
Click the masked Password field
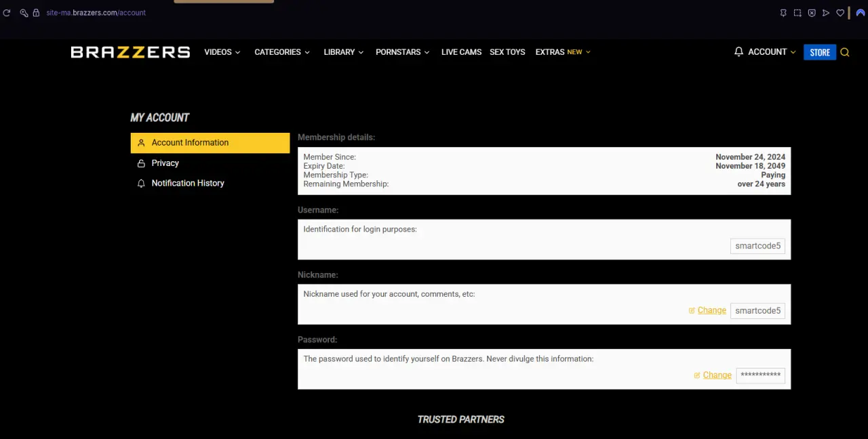click(x=760, y=375)
